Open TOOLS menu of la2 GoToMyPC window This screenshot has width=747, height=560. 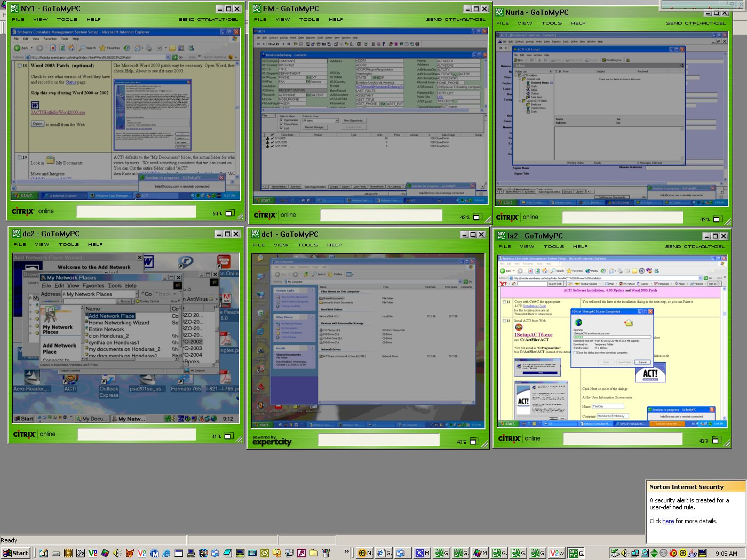pyautogui.click(x=553, y=246)
